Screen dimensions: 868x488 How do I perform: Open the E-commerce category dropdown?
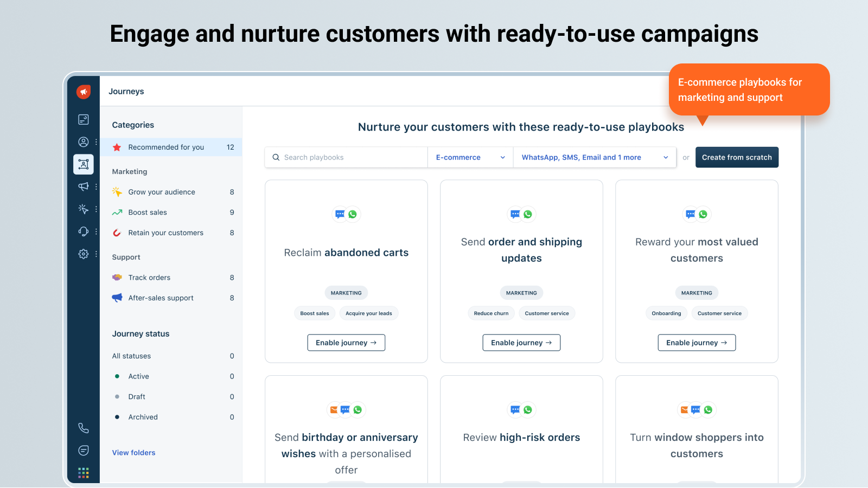point(470,157)
